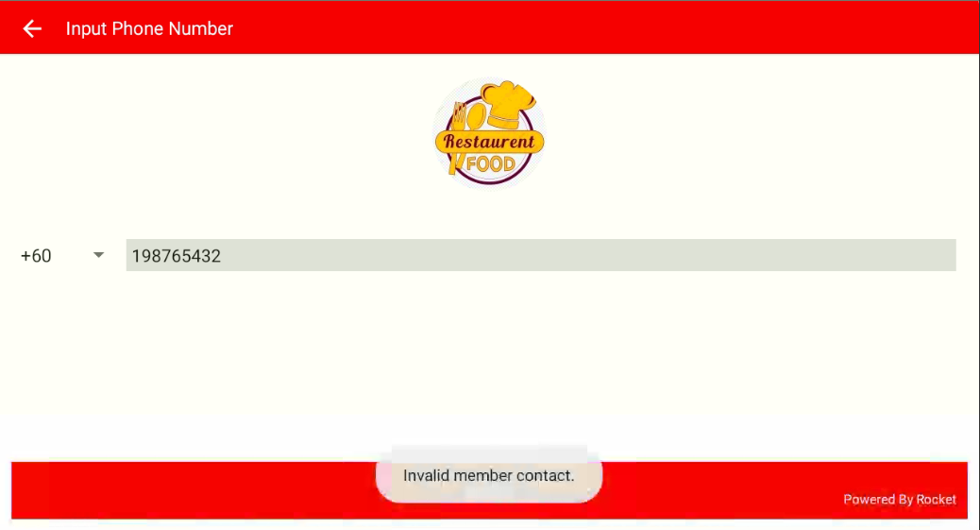Click the FOOD text in the logo
The height and width of the screenshot is (530, 980).
point(491,164)
